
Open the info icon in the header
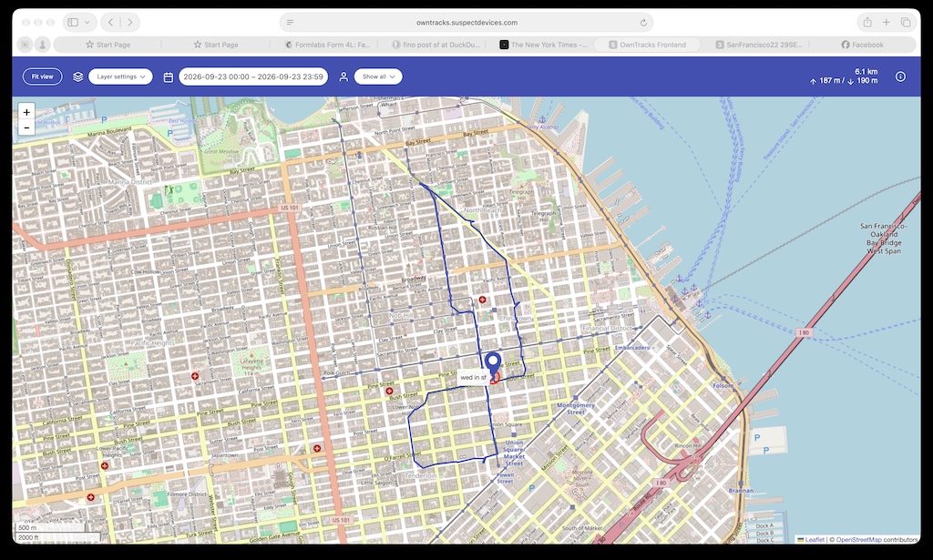pos(900,76)
